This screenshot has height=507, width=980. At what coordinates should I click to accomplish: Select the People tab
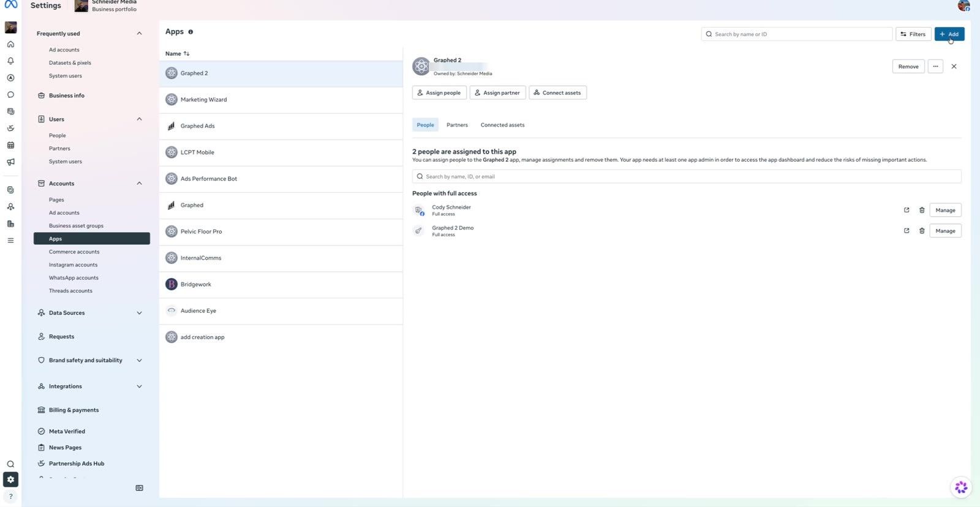pyautogui.click(x=425, y=125)
